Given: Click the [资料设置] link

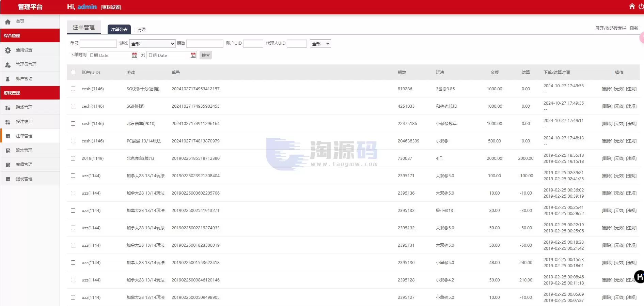Looking at the screenshot, I should click(x=111, y=7).
